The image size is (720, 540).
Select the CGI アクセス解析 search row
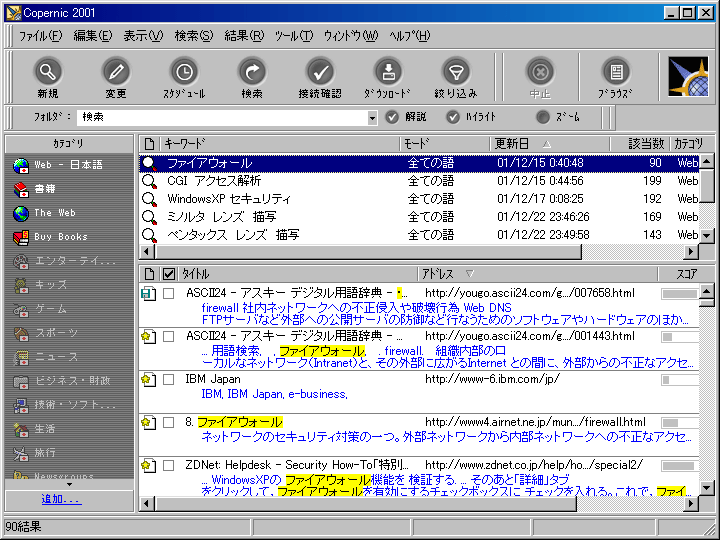pyautogui.click(x=420, y=181)
